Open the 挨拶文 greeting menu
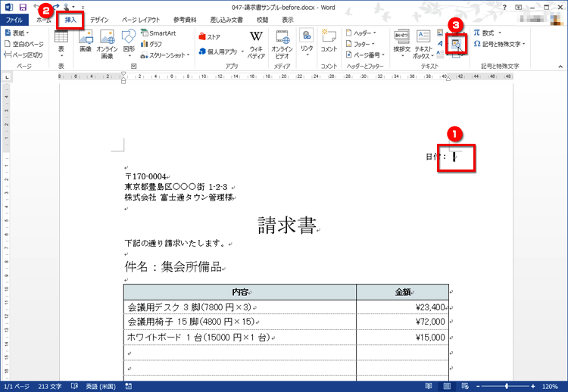This screenshot has width=568, height=392. click(x=401, y=44)
